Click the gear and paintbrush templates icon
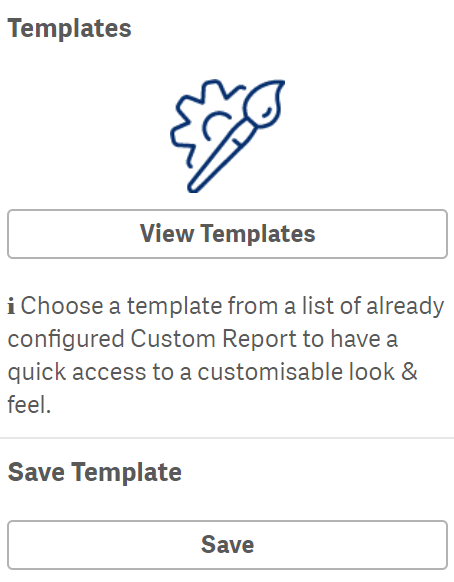This screenshot has width=454, height=582. 227,136
